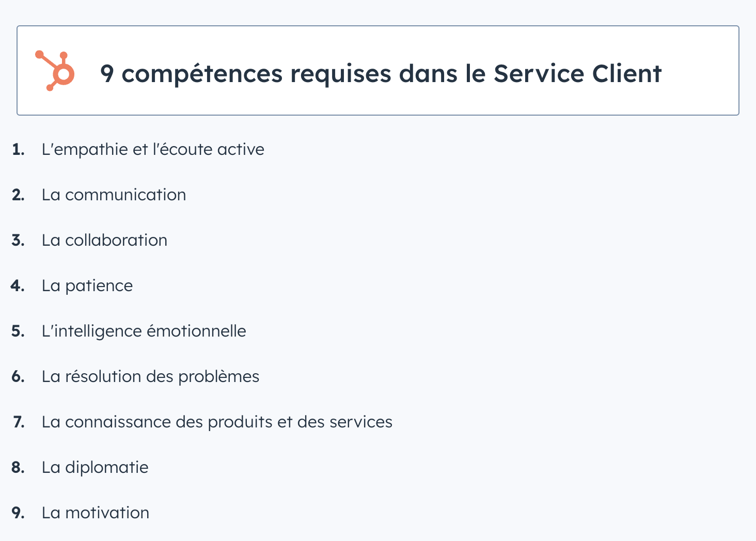
Task: Click the heading "9 compétences requises dans le Service Client"
Action: (x=381, y=73)
